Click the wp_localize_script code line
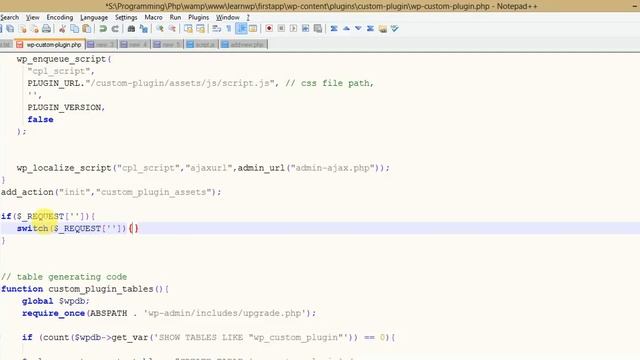 (203, 168)
